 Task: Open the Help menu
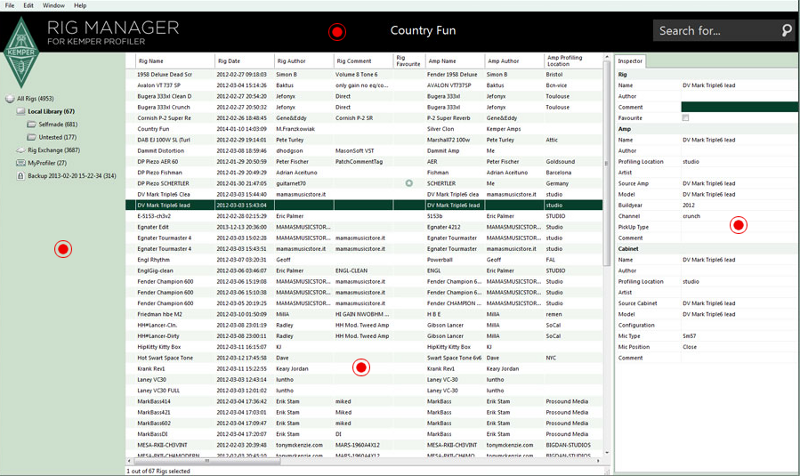click(x=80, y=5)
